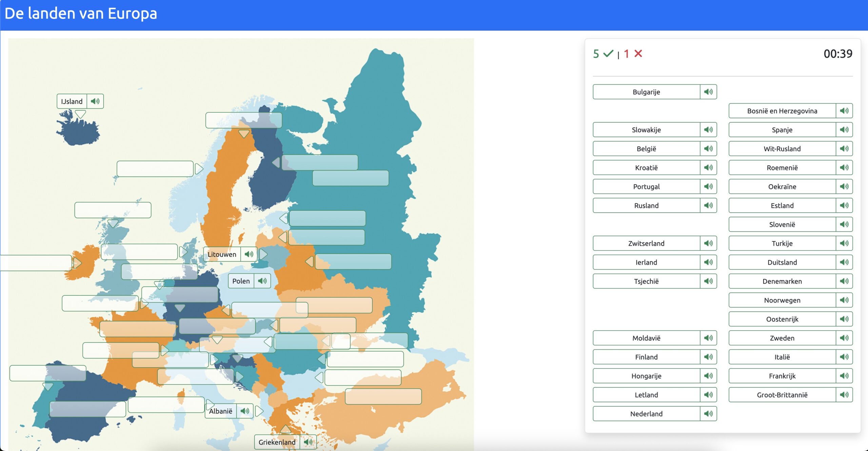Pick the Noorwegen answer label
868x451 pixels.
782,300
